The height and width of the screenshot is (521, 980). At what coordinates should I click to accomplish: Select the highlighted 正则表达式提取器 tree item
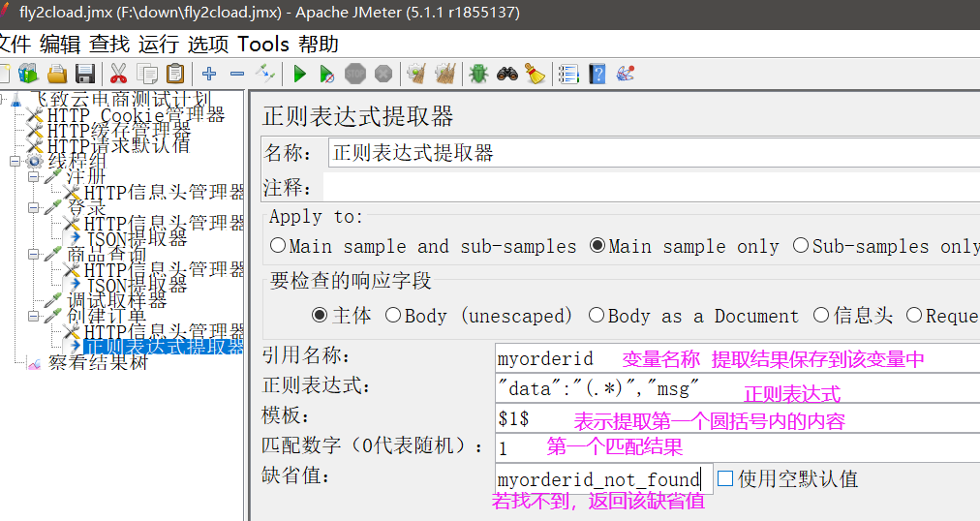[164, 347]
